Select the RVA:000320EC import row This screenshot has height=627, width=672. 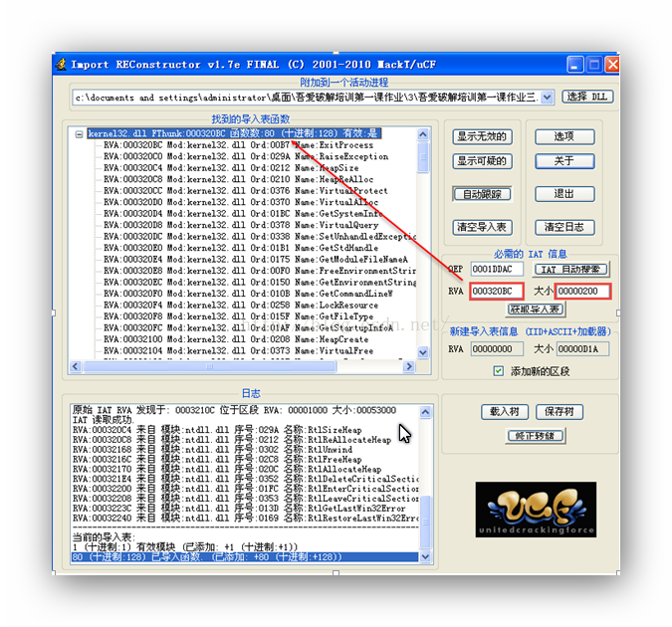click(260, 283)
